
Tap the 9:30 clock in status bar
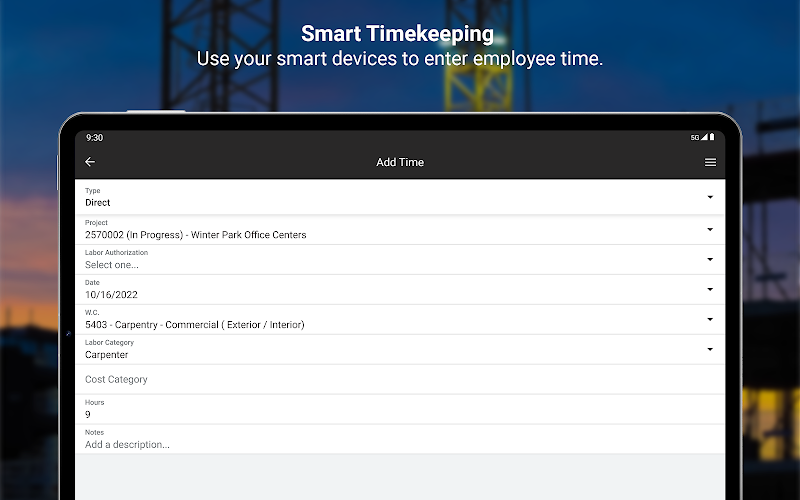pos(94,138)
